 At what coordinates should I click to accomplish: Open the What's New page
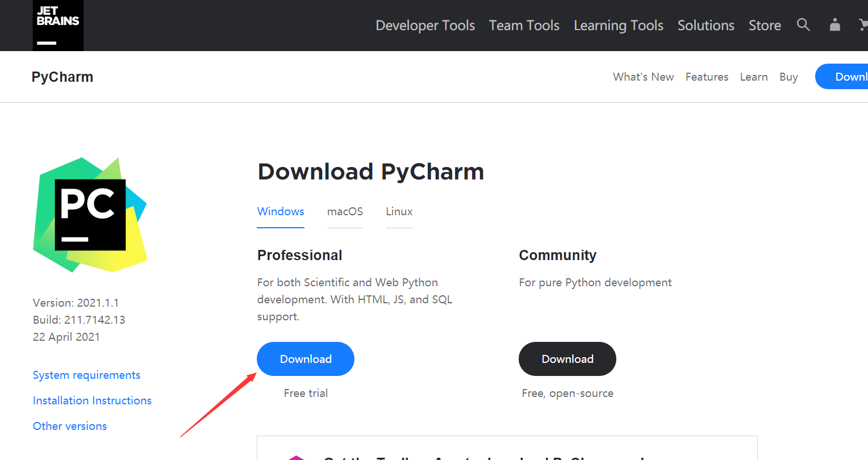click(643, 77)
